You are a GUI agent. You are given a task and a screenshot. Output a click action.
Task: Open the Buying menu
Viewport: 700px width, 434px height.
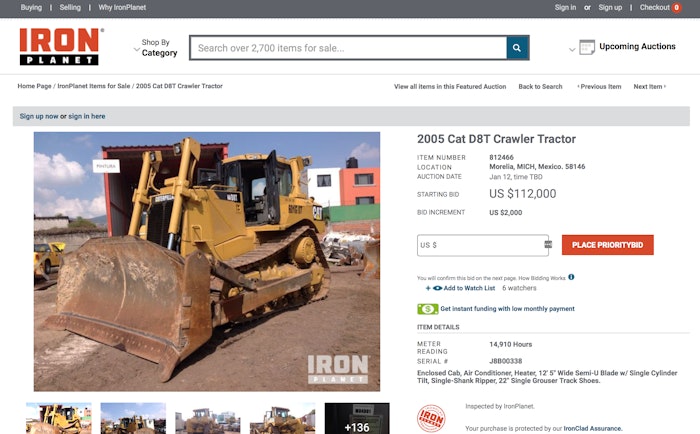(x=31, y=8)
